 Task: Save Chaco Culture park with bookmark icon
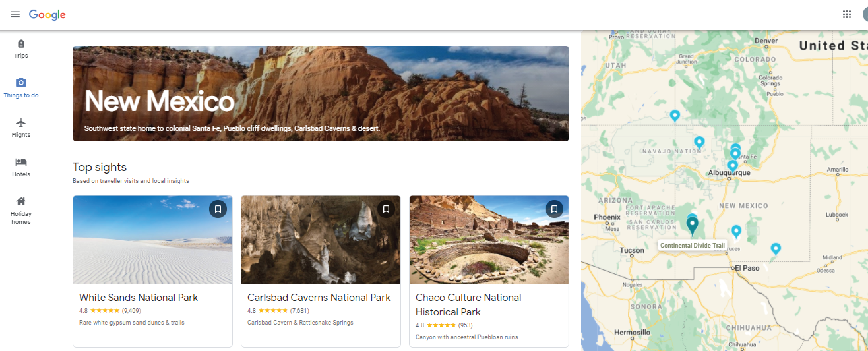tap(554, 209)
